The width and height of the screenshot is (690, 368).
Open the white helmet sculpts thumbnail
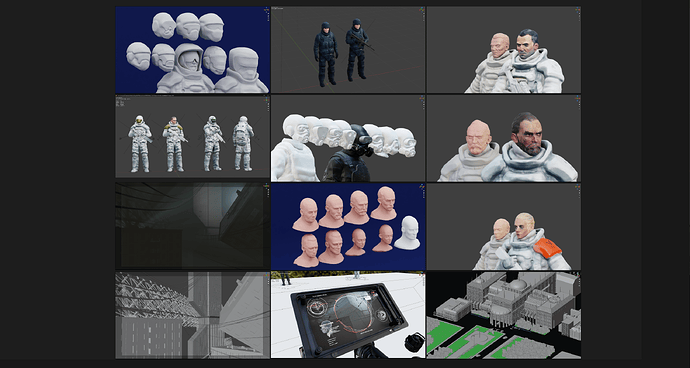pyautogui.click(x=193, y=50)
